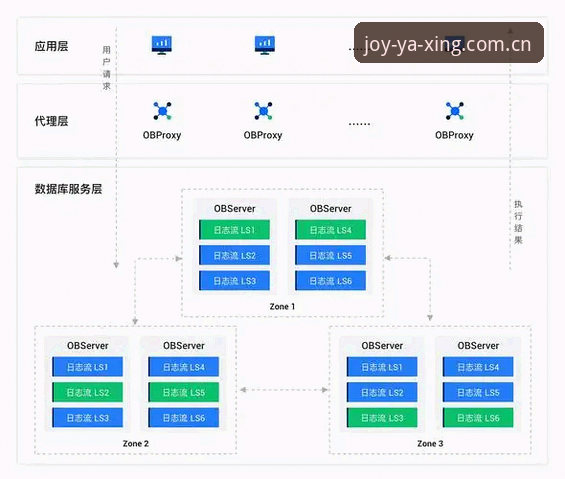Click the 代理层 layer label

51,121
